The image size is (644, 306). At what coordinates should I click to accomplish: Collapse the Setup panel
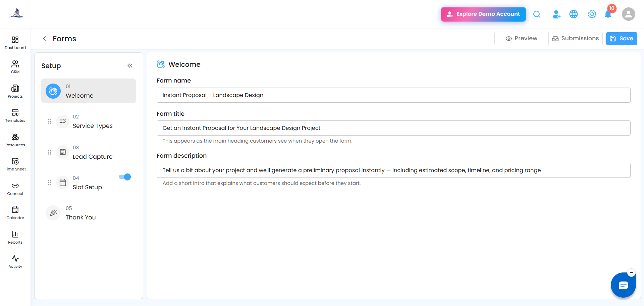click(x=130, y=66)
